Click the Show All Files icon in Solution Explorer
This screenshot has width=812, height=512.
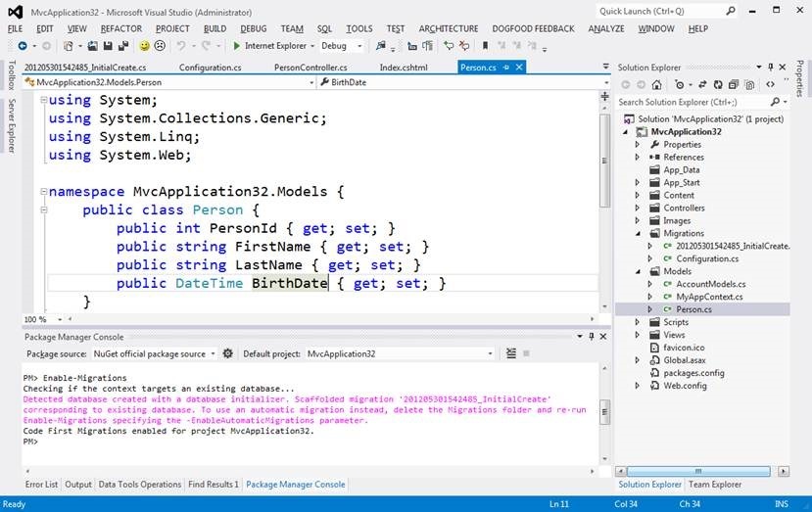tap(749, 84)
